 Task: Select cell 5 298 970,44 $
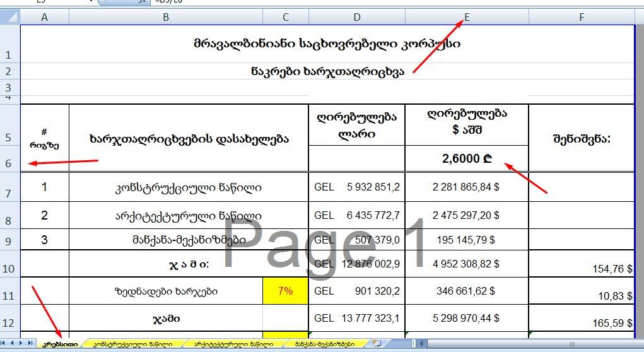coord(467,318)
